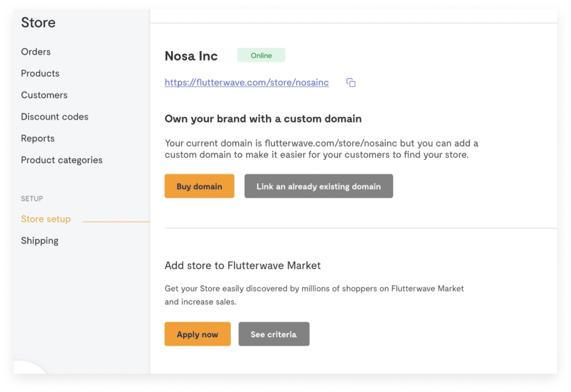
Task: Open Orders in the Store sidebar
Action: tap(36, 52)
